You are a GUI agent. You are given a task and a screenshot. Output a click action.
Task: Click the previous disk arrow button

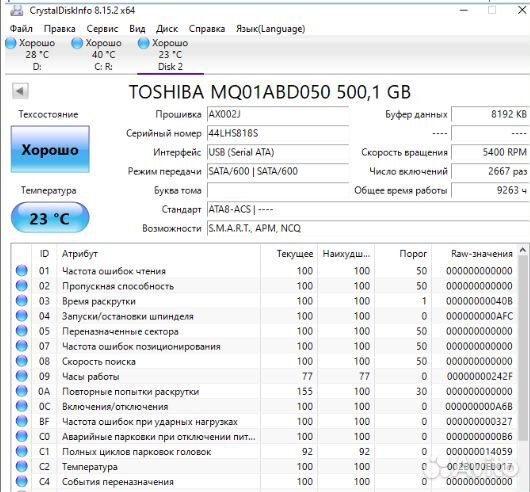[20, 91]
